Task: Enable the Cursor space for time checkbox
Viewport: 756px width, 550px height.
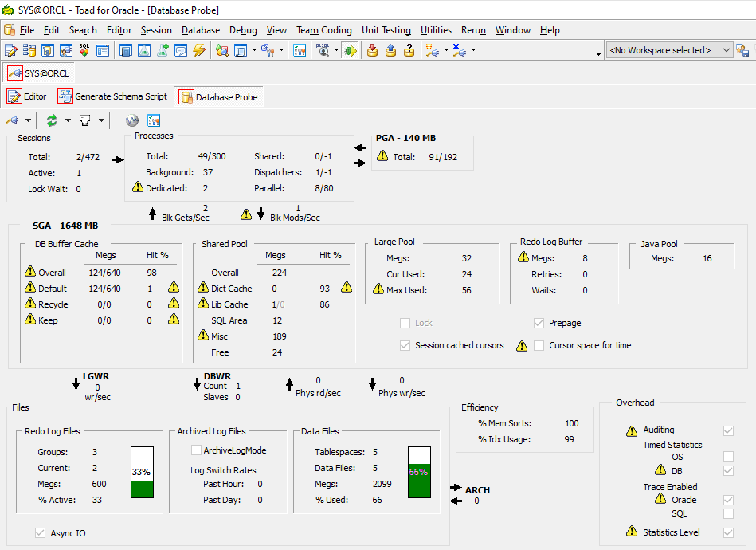Action: pos(539,345)
